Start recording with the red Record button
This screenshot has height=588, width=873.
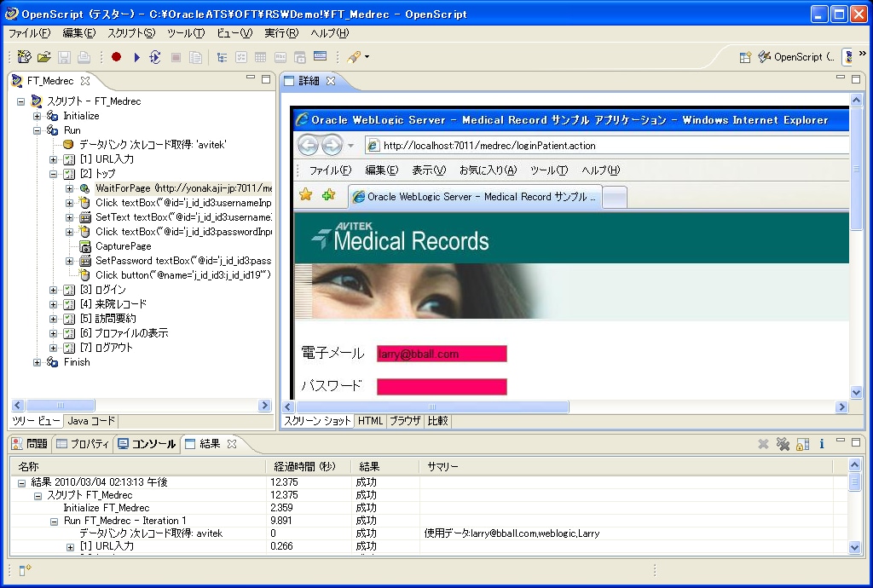tap(116, 57)
